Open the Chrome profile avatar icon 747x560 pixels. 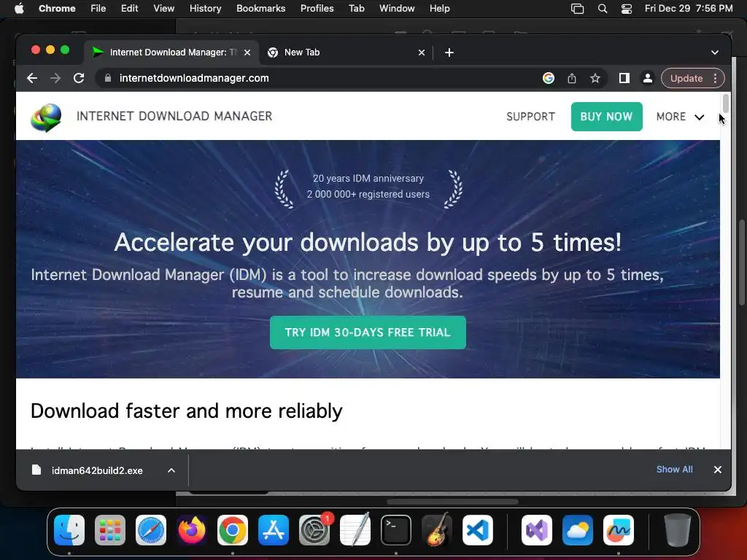pyautogui.click(x=648, y=78)
